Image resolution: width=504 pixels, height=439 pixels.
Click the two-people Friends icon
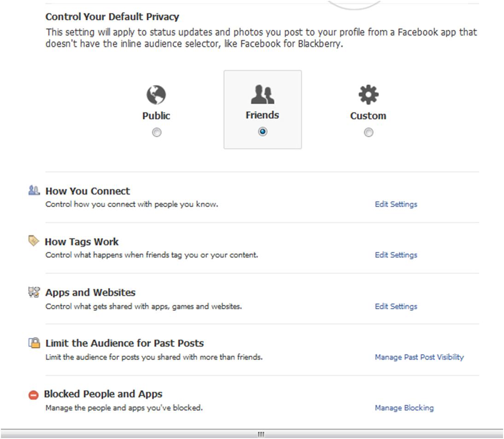[262, 95]
